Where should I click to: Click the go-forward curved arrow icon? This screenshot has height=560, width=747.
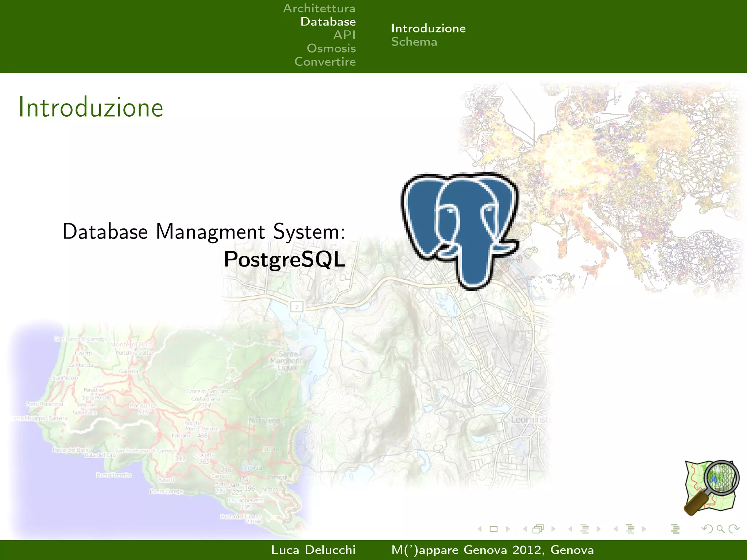(734, 529)
